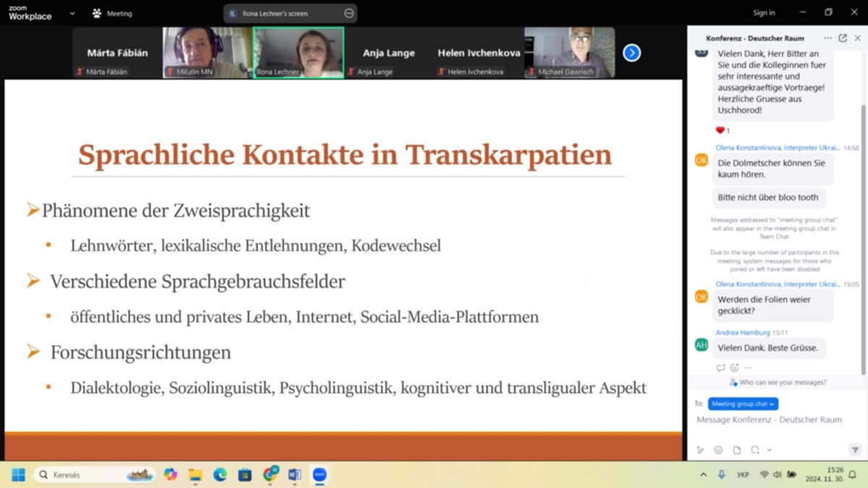This screenshot has width=868, height=488.
Task: Add emoji reaction to Andrea Hamburg's message
Action: 734,368
